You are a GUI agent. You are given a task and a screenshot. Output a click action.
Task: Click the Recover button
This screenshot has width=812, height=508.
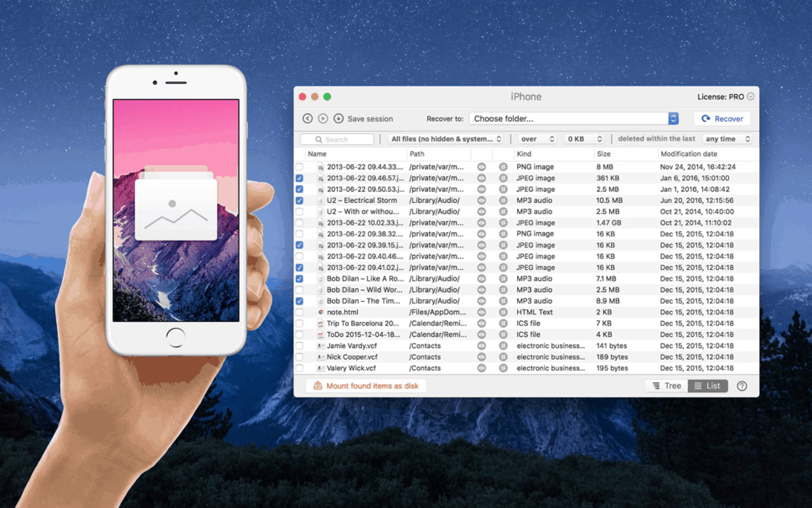click(x=721, y=119)
